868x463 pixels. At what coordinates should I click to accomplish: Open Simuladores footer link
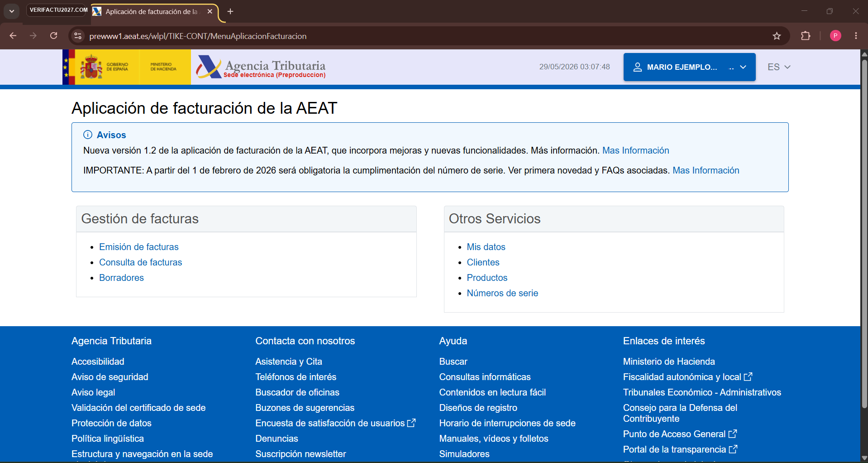(x=464, y=454)
